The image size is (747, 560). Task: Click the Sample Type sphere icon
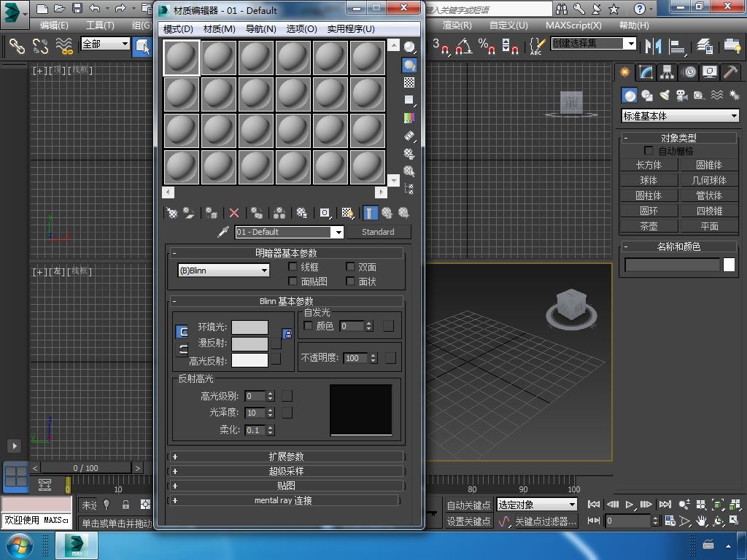click(409, 47)
